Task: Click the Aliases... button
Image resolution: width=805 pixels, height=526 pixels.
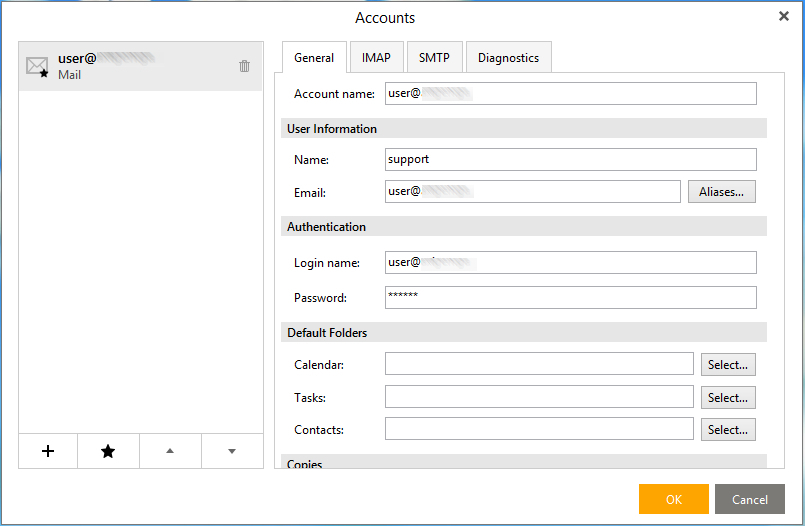Action: (721, 192)
